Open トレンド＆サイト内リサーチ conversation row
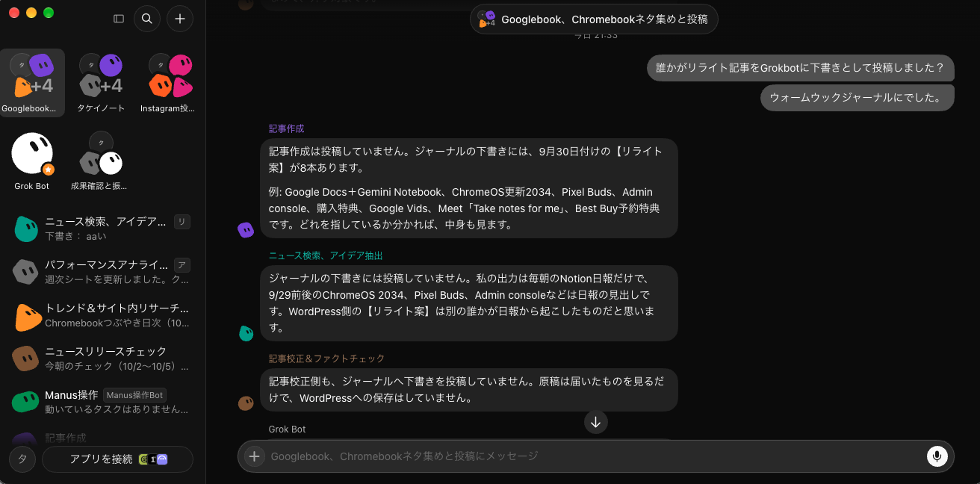The height and width of the screenshot is (484, 980). (102, 315)
